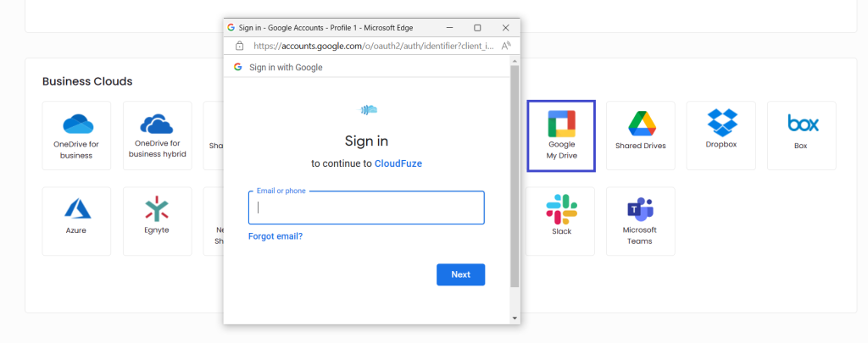Select the OneDrive for business cloud
The width and height of the screenshot is (868, 343).
pyautogui.click(x=76, y=136)
